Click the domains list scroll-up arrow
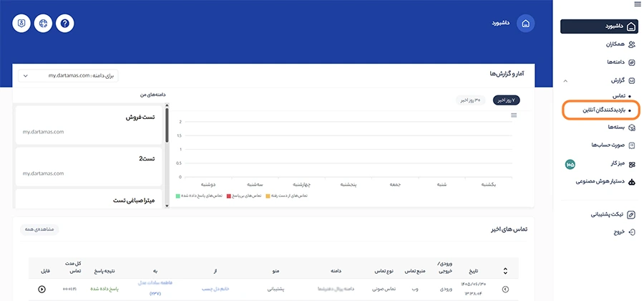Screen dimensions: 644x301 [167, 106]
